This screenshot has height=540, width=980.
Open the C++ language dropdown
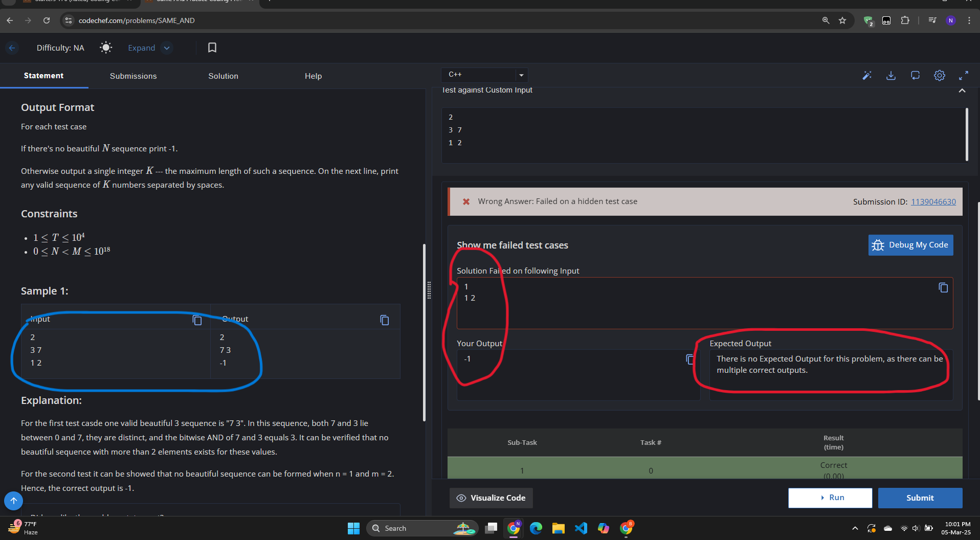pos(484,75)
